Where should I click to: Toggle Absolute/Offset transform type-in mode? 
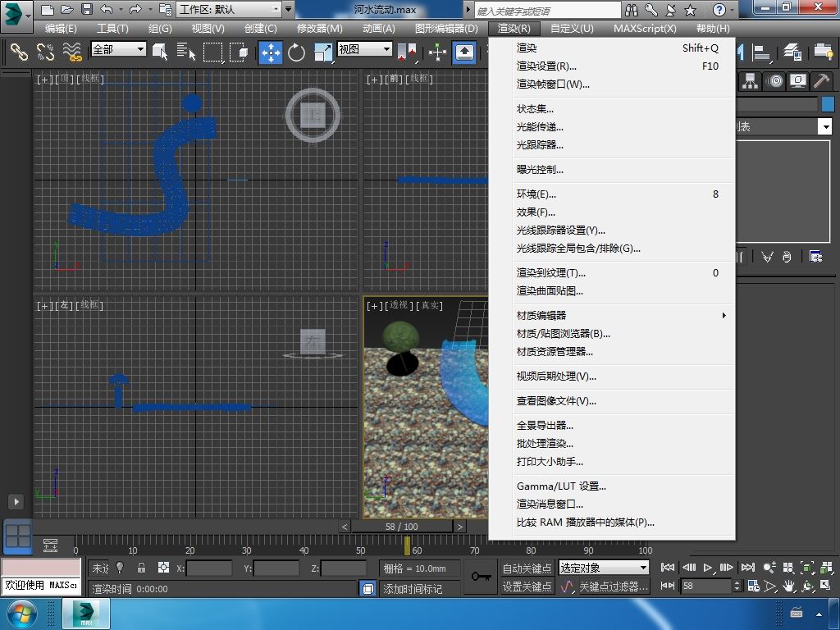coord(163,568)
